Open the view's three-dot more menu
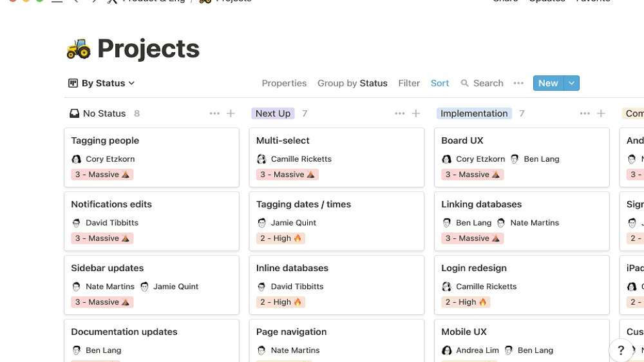 coord(518,83)
